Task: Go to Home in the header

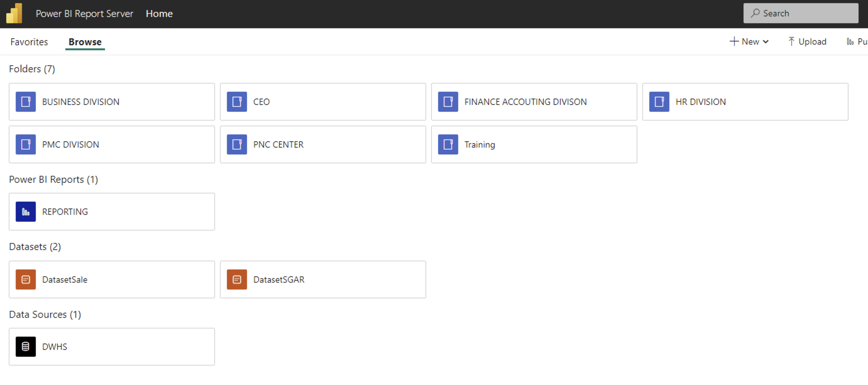Action: (x=159, y=14)
